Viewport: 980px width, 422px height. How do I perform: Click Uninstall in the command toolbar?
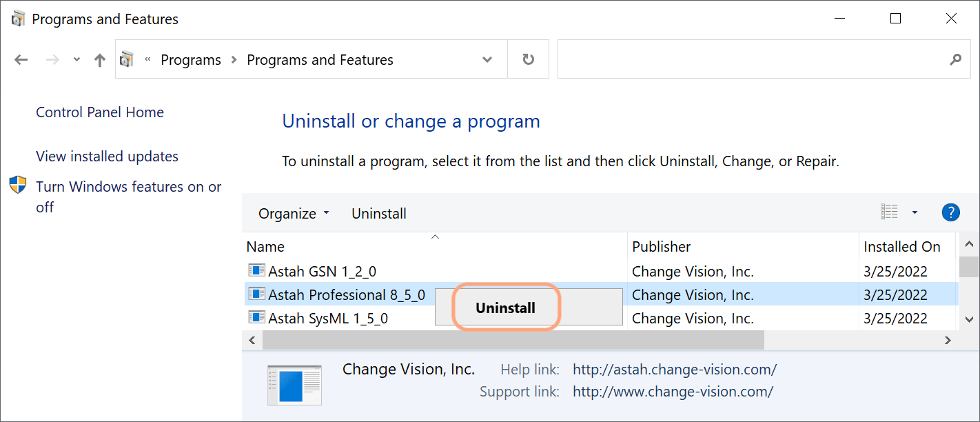pyautogui.click(x=379, y=214)
